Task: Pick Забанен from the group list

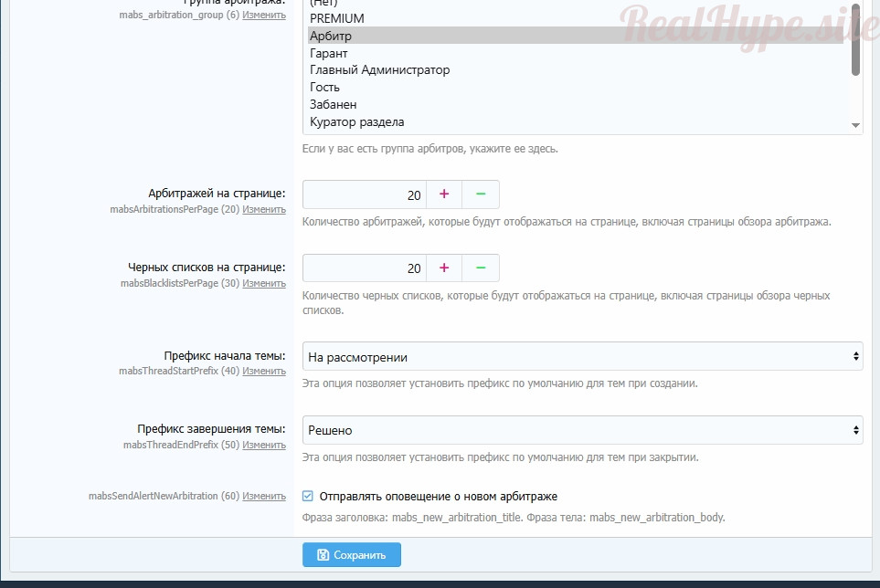Action: point(333,105)
